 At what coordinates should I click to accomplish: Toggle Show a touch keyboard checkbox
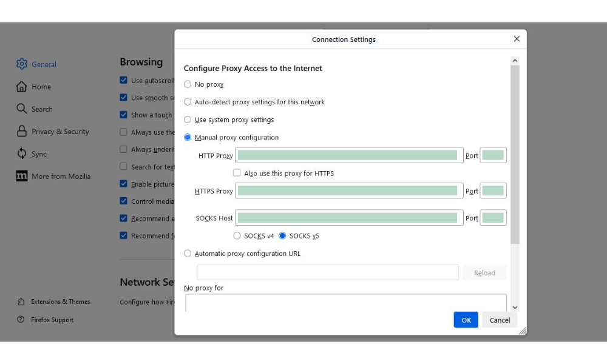coord(123,115)
